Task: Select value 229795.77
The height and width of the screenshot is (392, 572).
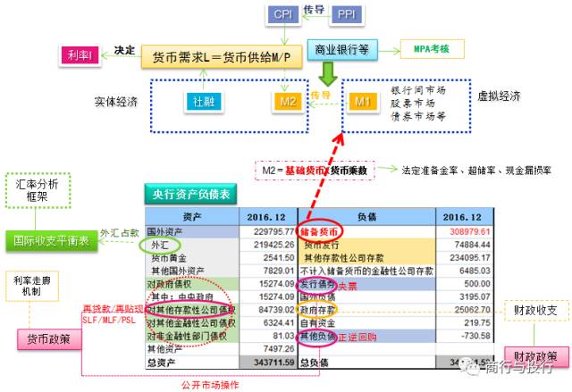Action: [274, 231]
